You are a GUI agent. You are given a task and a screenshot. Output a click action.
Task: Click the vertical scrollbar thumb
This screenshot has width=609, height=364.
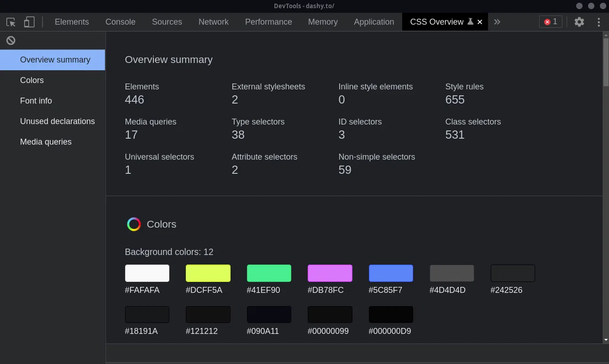pyautogui.click(x=606, y=62)
